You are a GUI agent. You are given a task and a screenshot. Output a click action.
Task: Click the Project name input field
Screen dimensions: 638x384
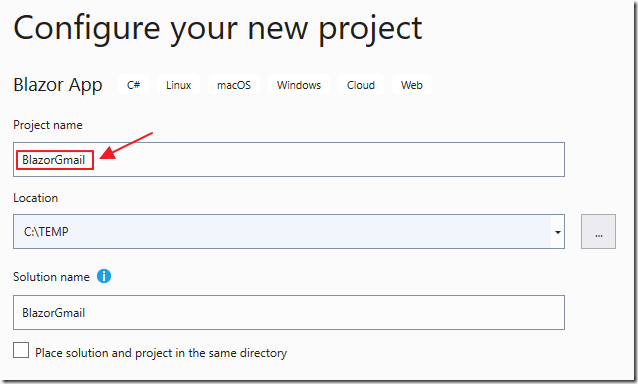288,159
